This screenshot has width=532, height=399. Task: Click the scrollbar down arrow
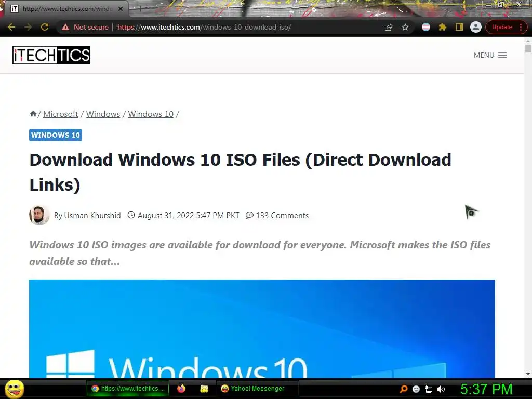[528, 374]
